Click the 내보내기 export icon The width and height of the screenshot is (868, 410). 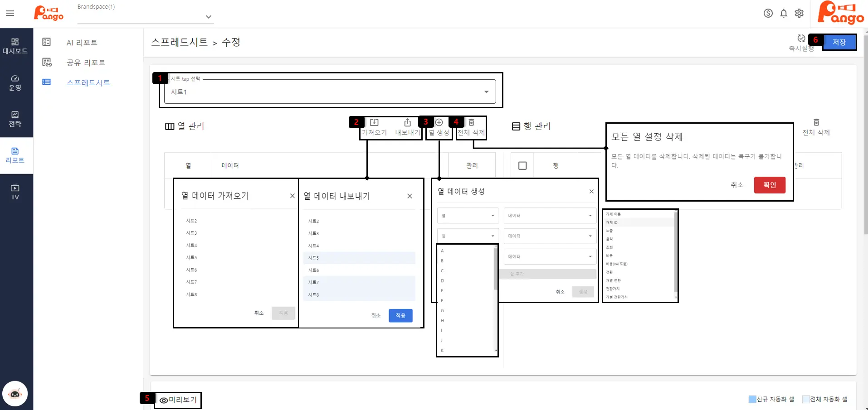pyautogui.click(x=407, y=123)
